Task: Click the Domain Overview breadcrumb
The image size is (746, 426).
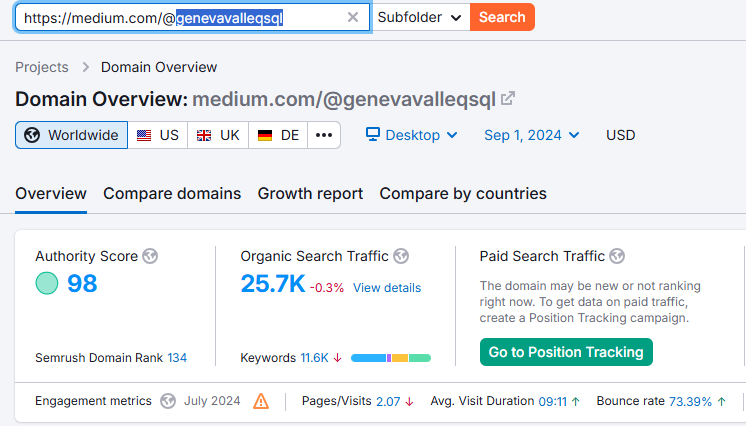Action: (x=159, y=67)
